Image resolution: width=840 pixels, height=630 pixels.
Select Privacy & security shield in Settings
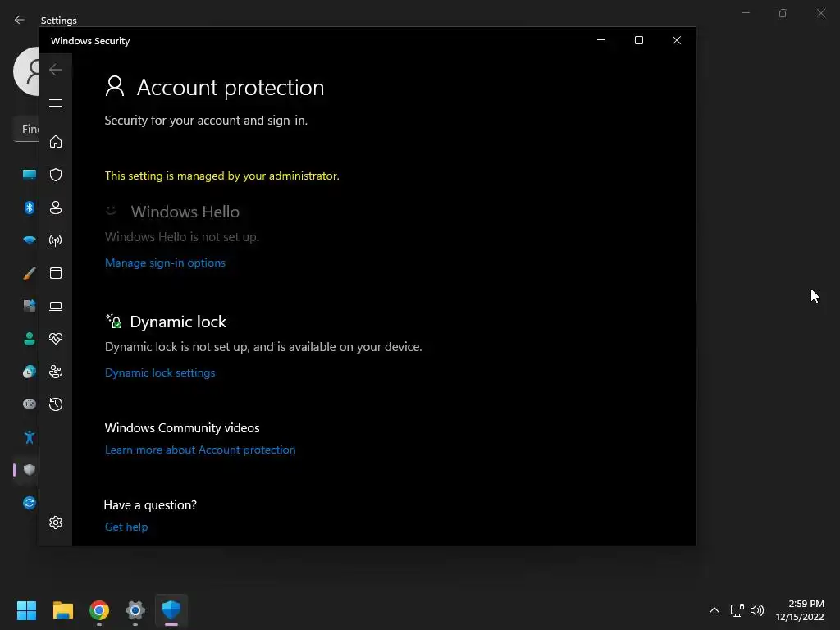click(x=30, y=470)
